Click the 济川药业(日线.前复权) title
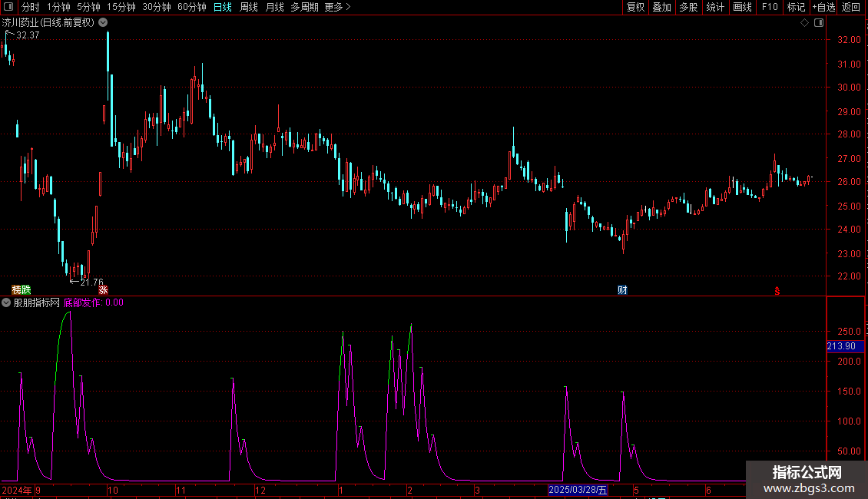The width and height of the screenshot is (868, 499). click(48, 23)
